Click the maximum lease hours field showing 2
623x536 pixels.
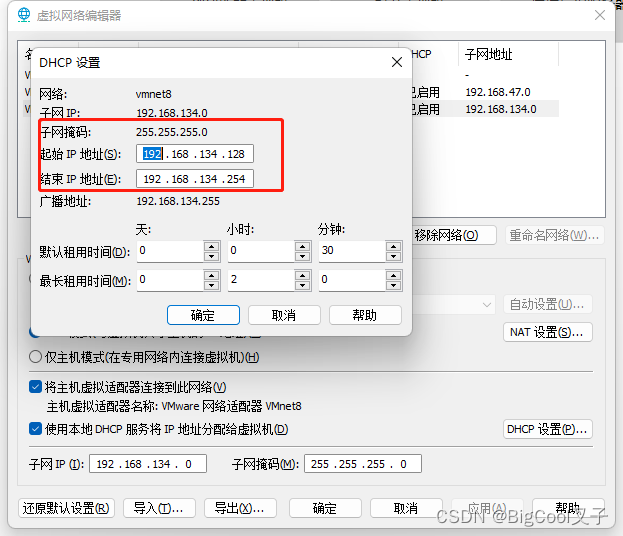click(x=261, y=280)
